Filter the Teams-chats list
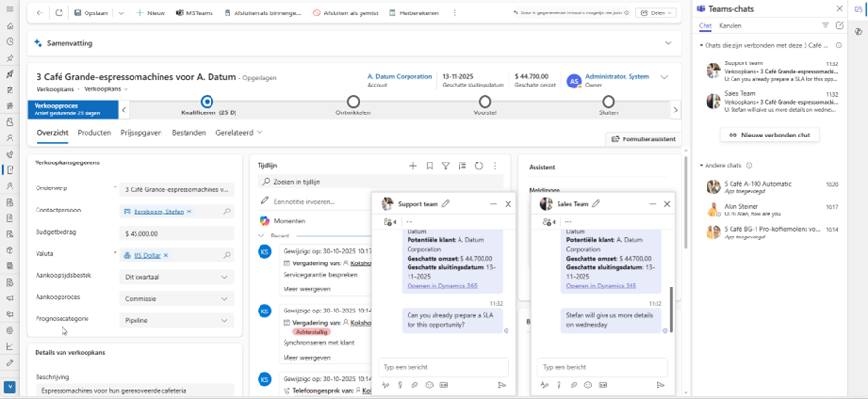 tap(825, 25)
